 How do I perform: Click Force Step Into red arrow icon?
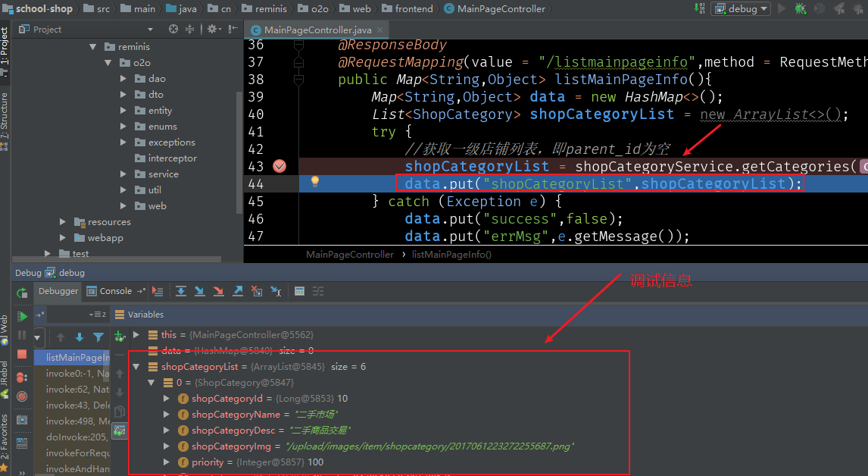[x=219, y=292]
